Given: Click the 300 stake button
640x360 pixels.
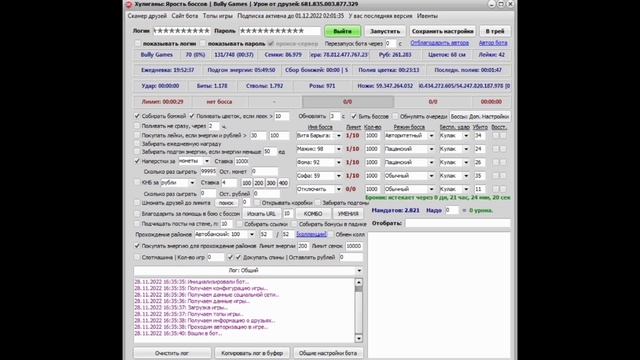Looking at the screenshot, I should click(x=271, y=183).
